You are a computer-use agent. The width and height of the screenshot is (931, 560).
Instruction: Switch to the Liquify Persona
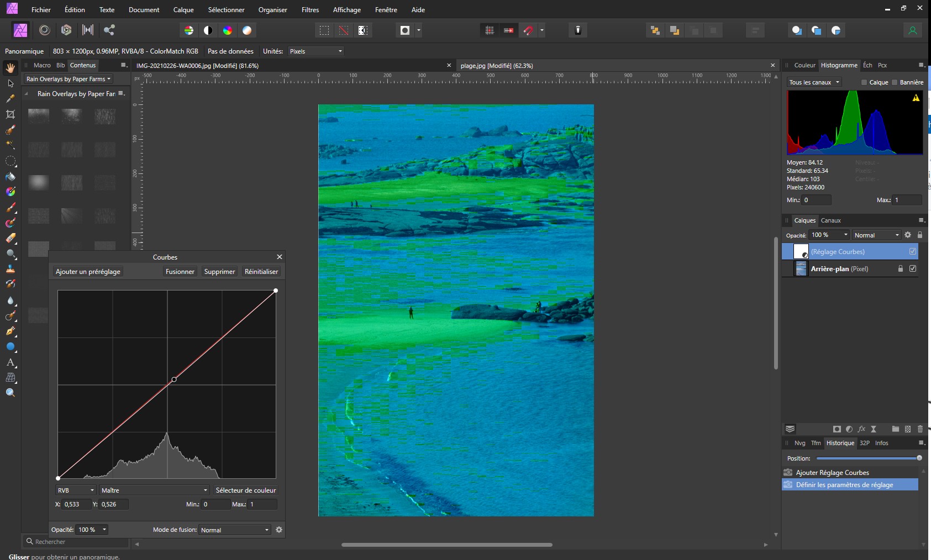(45, 30)
